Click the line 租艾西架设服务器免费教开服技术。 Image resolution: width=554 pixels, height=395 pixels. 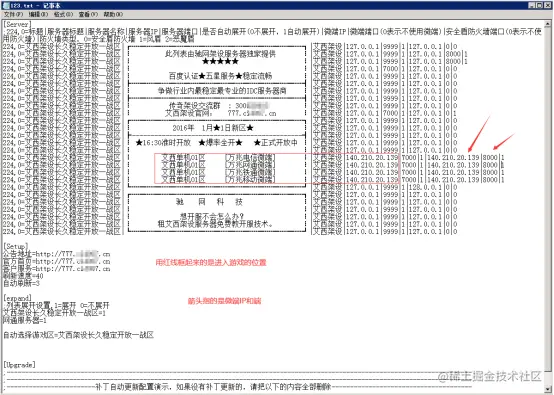click(215, 224)
